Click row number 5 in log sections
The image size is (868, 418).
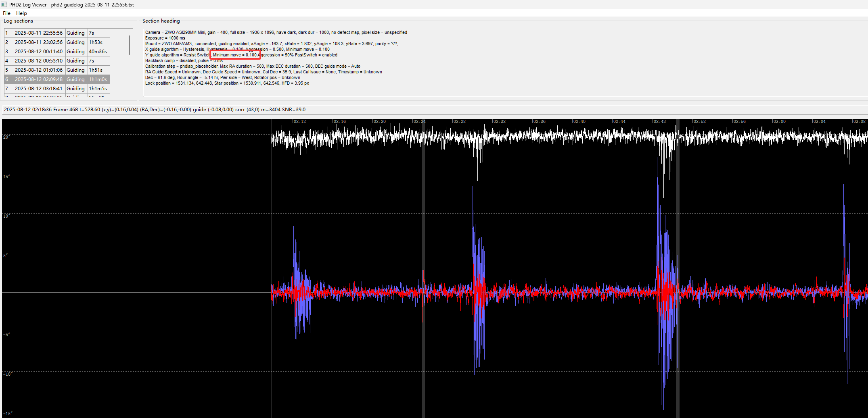9,70
